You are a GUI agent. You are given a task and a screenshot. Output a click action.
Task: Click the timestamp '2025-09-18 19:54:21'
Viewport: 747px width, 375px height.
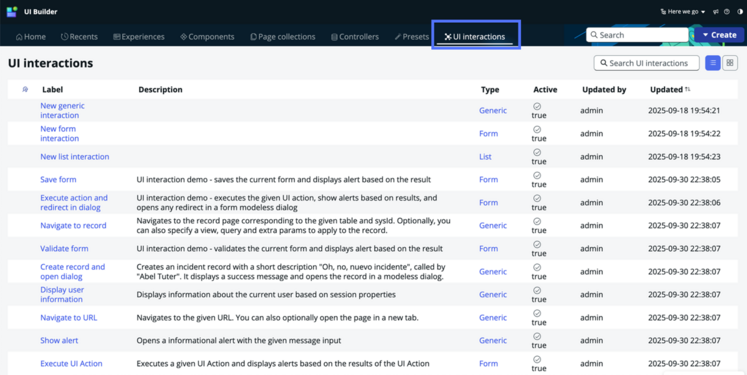click(684, 111)
